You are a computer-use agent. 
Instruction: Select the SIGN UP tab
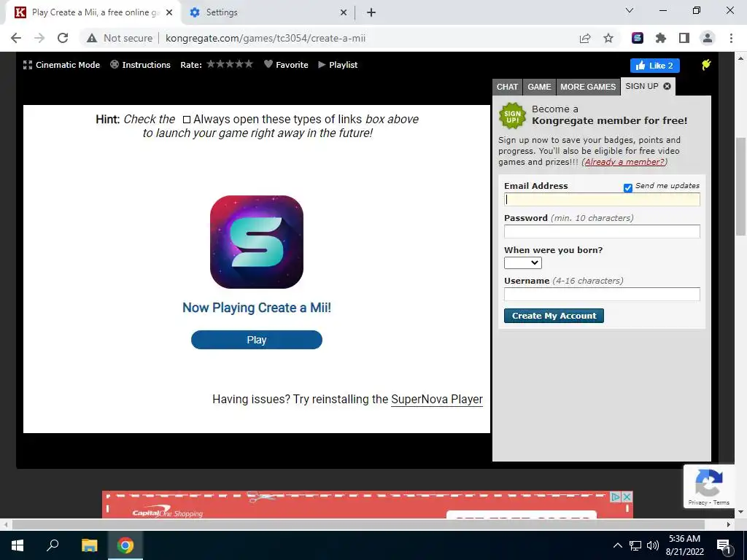point(642,86)
